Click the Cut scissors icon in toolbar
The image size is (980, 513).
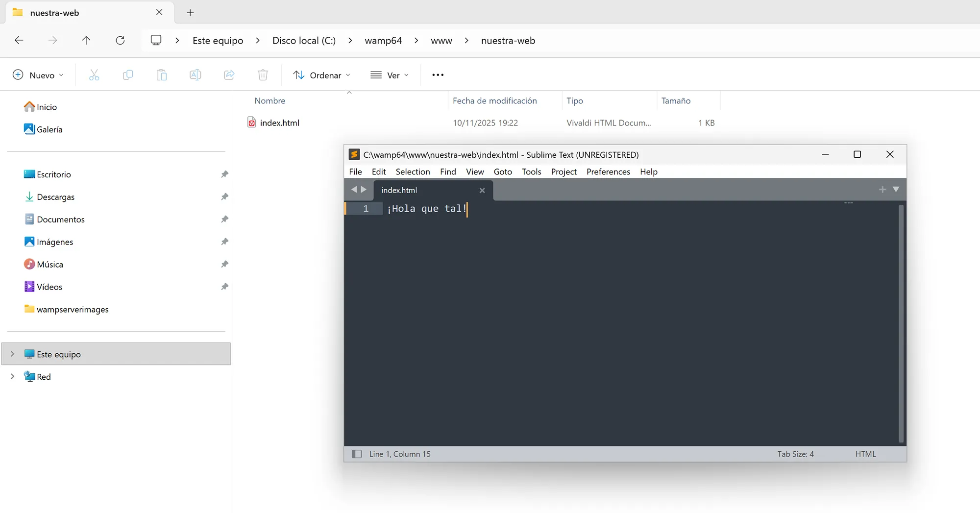coord(94,75)
